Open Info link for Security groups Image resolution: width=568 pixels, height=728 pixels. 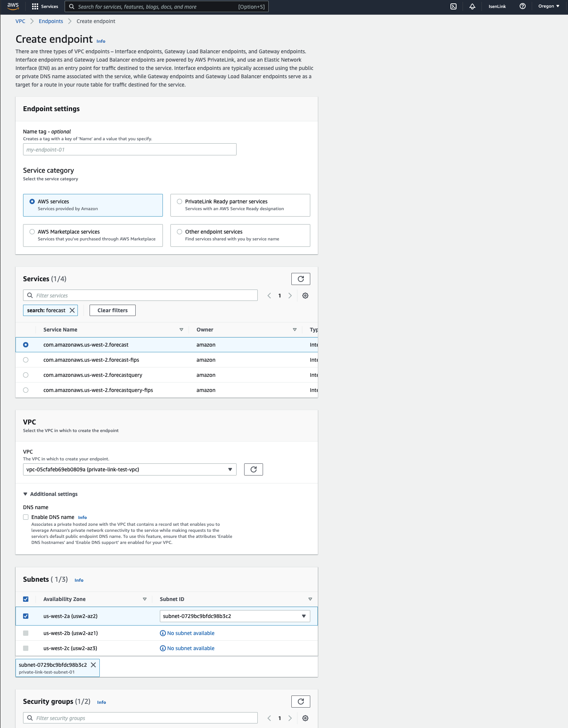pos(102,702)
